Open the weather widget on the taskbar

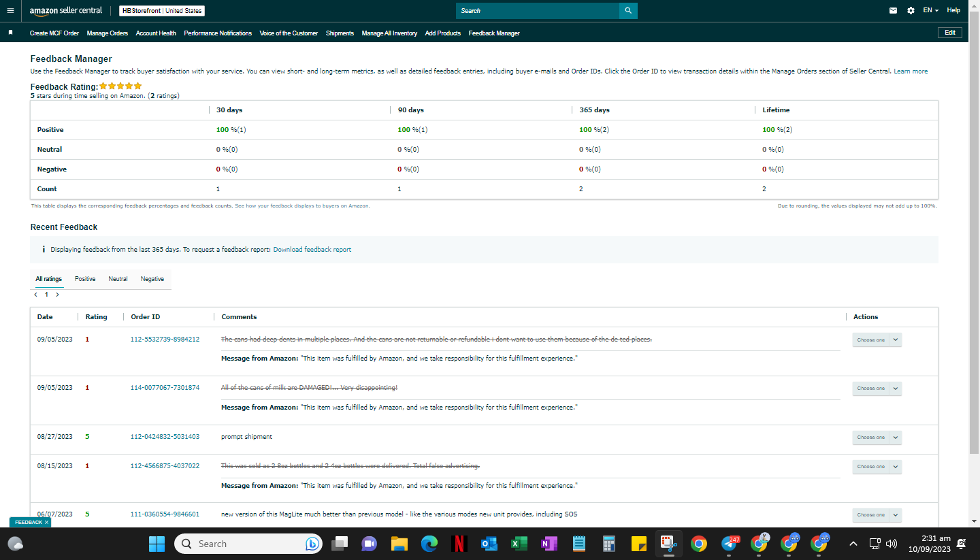[x=16, y=544]
